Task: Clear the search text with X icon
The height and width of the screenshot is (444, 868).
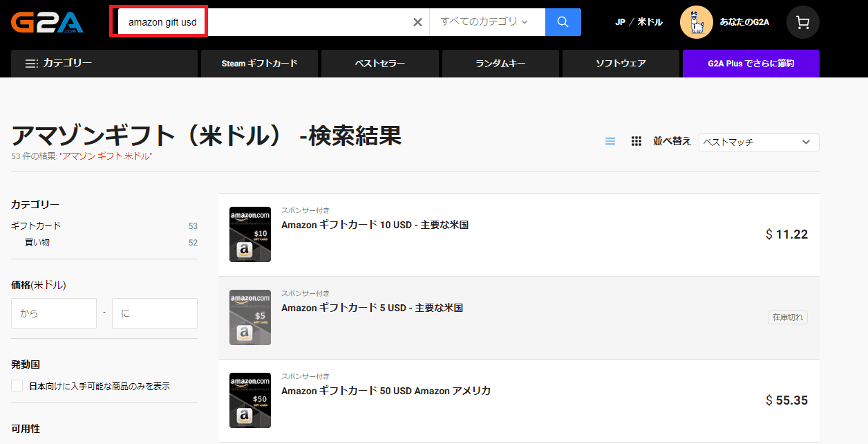Action: [417, 22]
